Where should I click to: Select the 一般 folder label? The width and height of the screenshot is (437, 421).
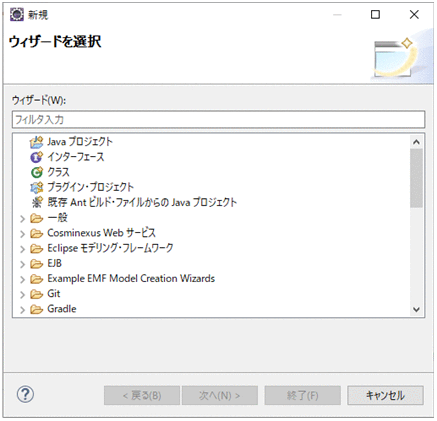pyautogui.click(x=57, y=218)
